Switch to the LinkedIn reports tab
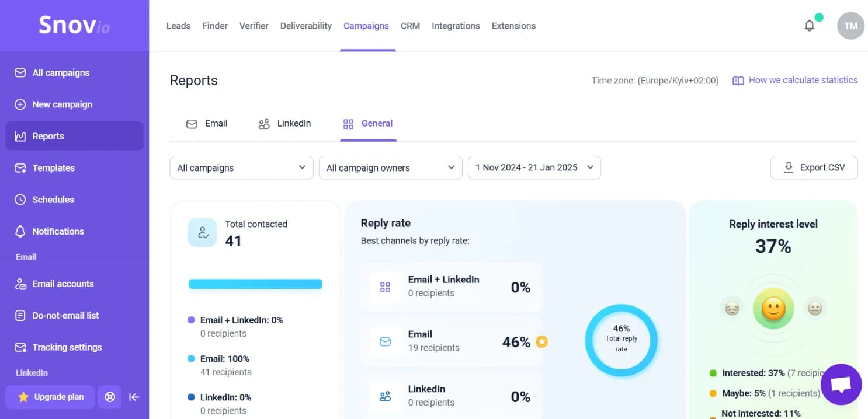Image resolution: width=868 pixels, height=419 pixels. (284, 124)
